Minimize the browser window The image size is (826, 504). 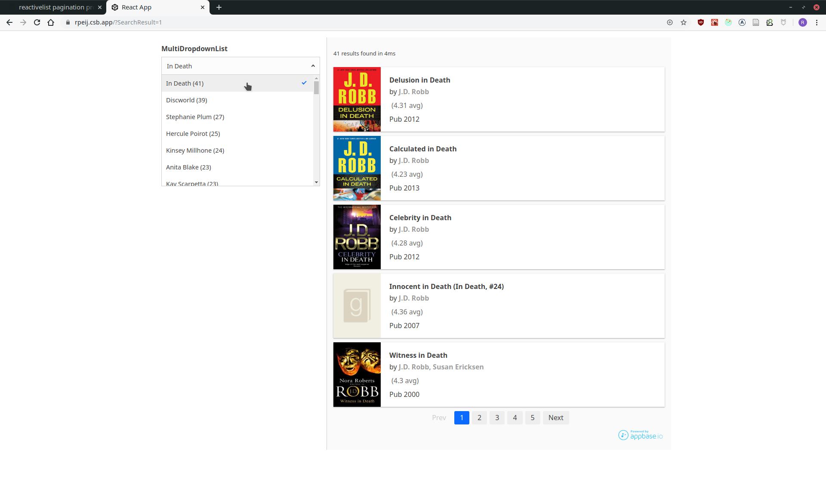coord(791,7)
